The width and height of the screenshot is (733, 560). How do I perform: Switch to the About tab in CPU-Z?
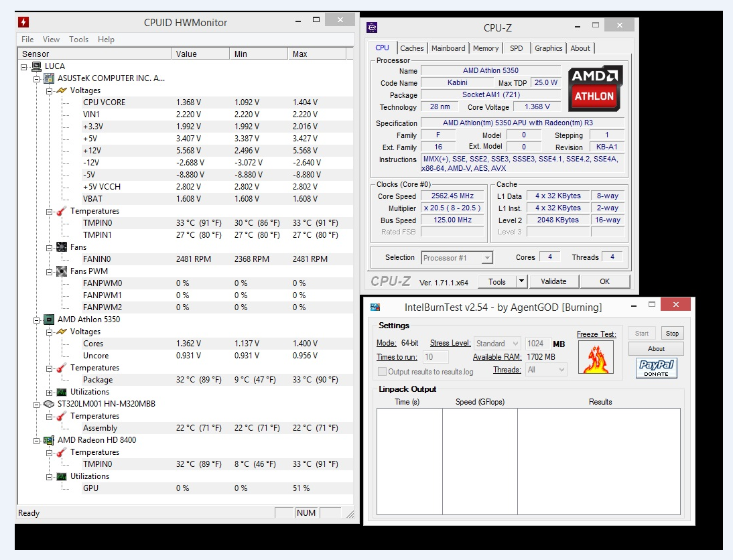(x=580, y=48)
